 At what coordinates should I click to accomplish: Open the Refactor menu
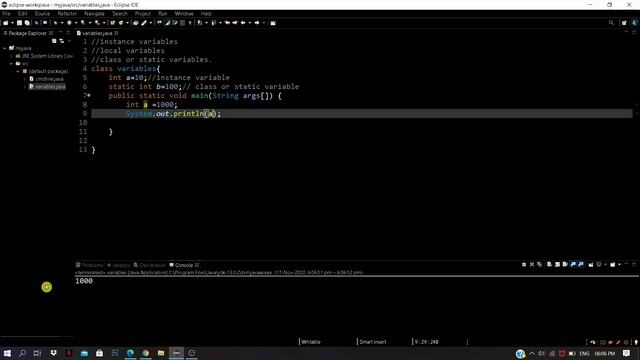tap(67, 13)
